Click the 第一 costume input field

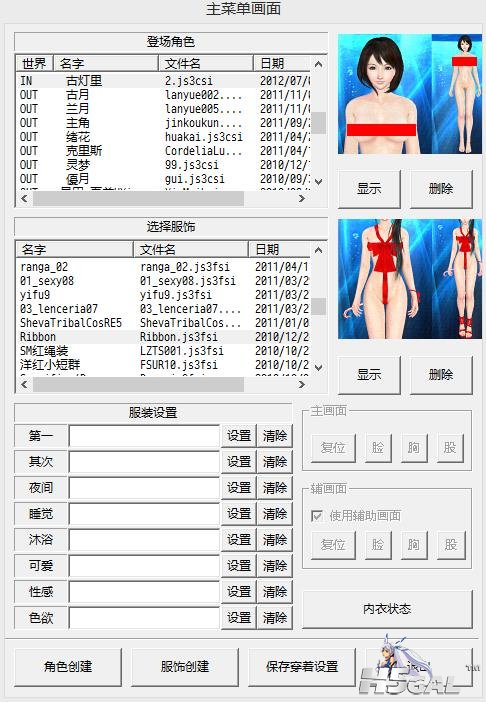[x=144, y=436]
